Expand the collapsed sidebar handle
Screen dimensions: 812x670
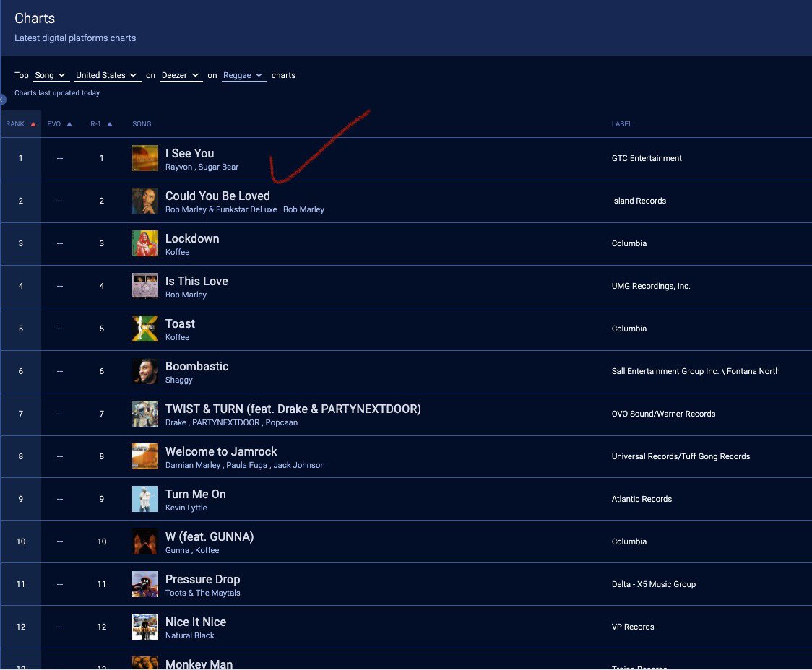3,100
